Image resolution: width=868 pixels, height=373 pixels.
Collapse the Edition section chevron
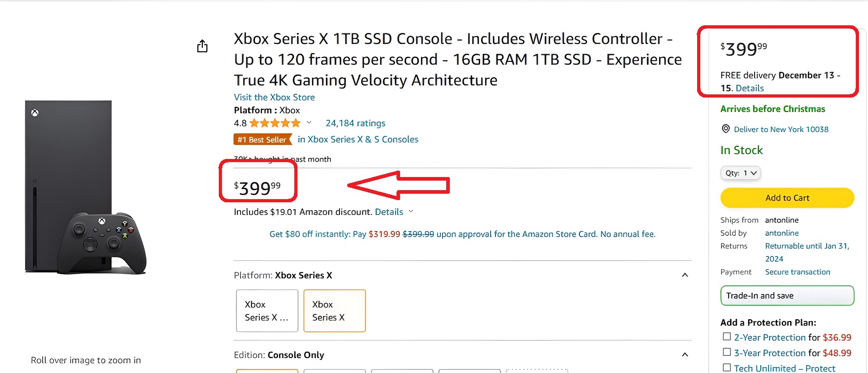(x=684, y=354)
